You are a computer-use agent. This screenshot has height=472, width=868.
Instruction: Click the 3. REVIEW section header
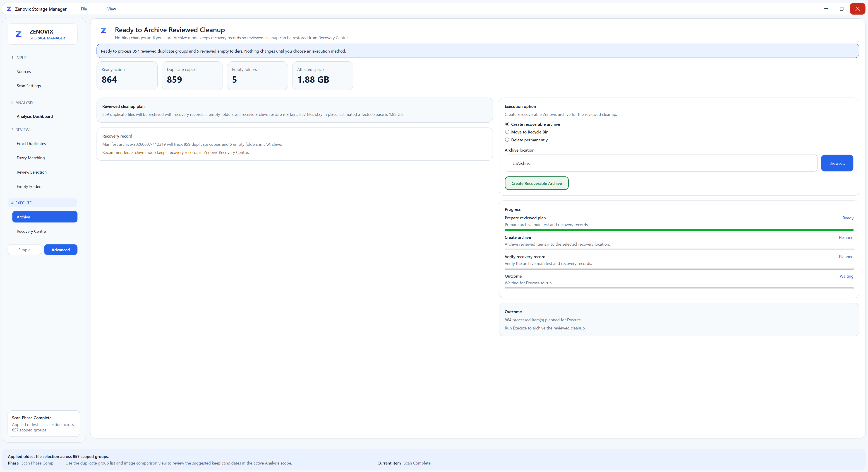coord(20,130)
